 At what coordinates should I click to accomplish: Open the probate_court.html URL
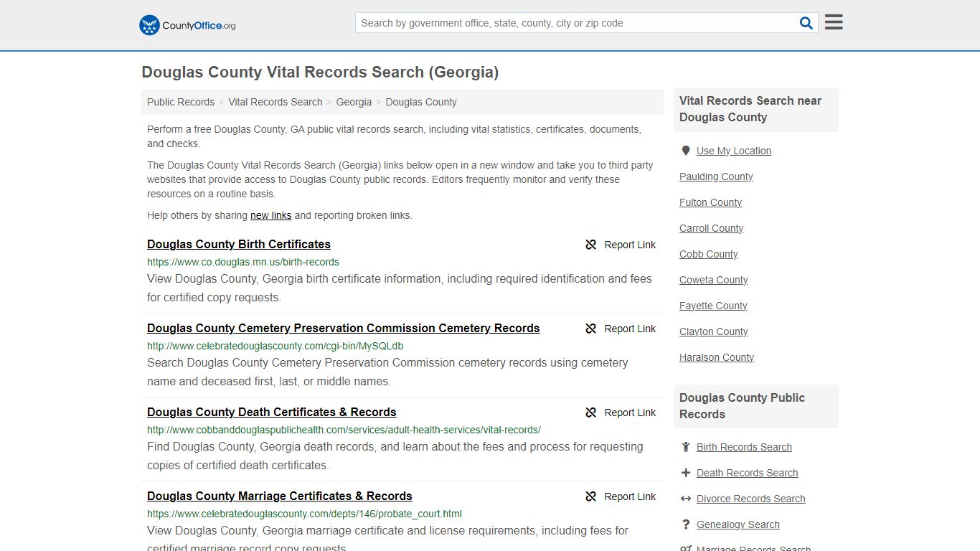click(x=304, y=514)
